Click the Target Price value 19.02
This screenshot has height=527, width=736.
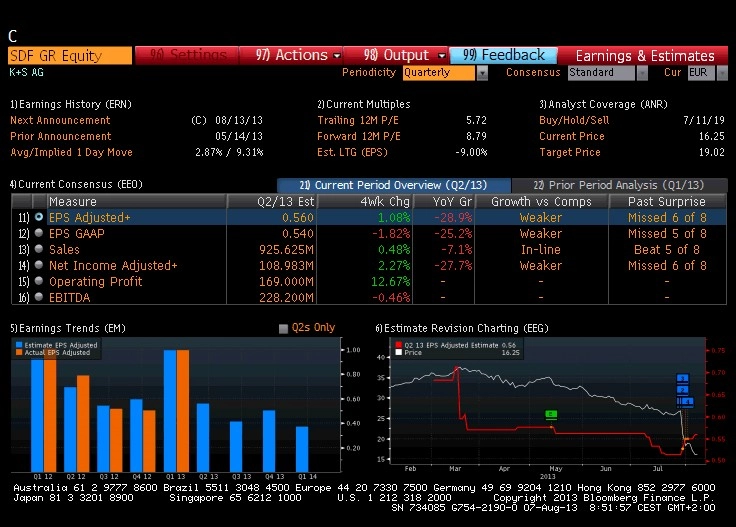[x=712, y=152]
